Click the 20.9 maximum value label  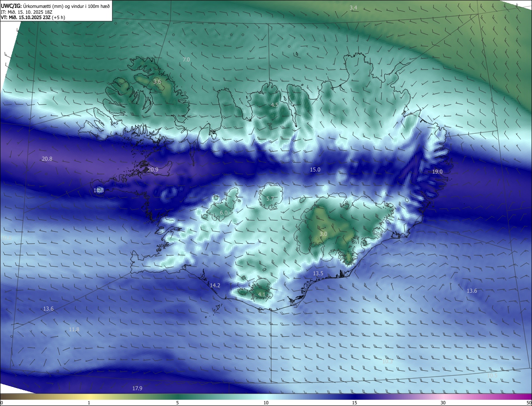[x=153, y=170]
